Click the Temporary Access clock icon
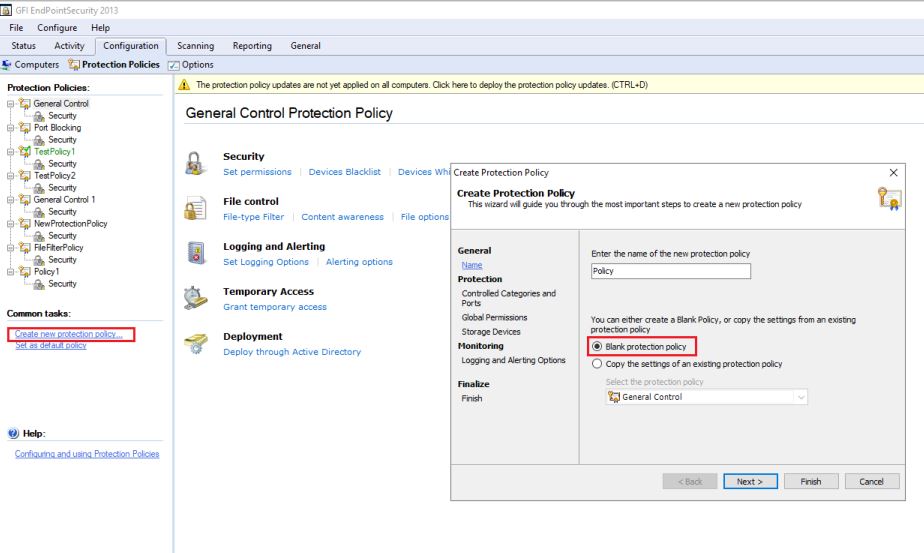 pos(195,298)
